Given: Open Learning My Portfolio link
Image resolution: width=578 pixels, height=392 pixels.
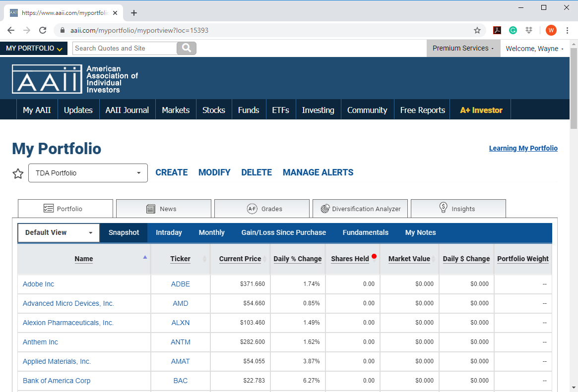Looking at the screenshot, I should (x=523, y=148).
